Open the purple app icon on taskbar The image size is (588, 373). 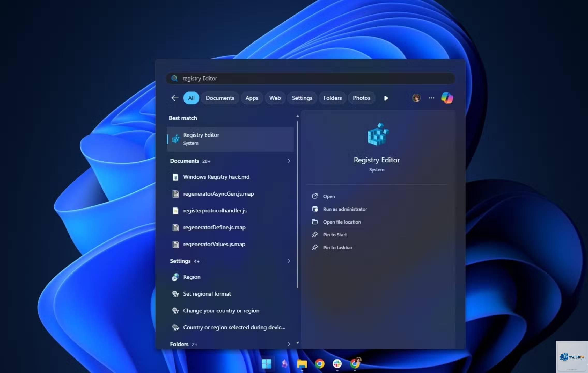[x=284, y=364]
